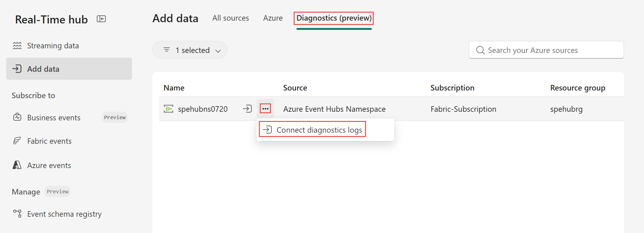Open Azure events in the sidebar

tap(69, 165)
